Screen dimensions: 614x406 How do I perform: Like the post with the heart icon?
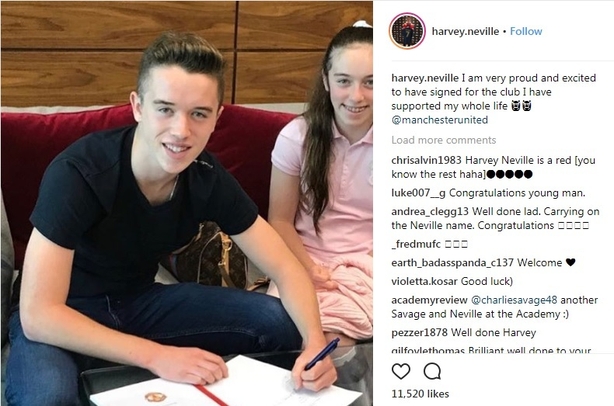point(401,371)
